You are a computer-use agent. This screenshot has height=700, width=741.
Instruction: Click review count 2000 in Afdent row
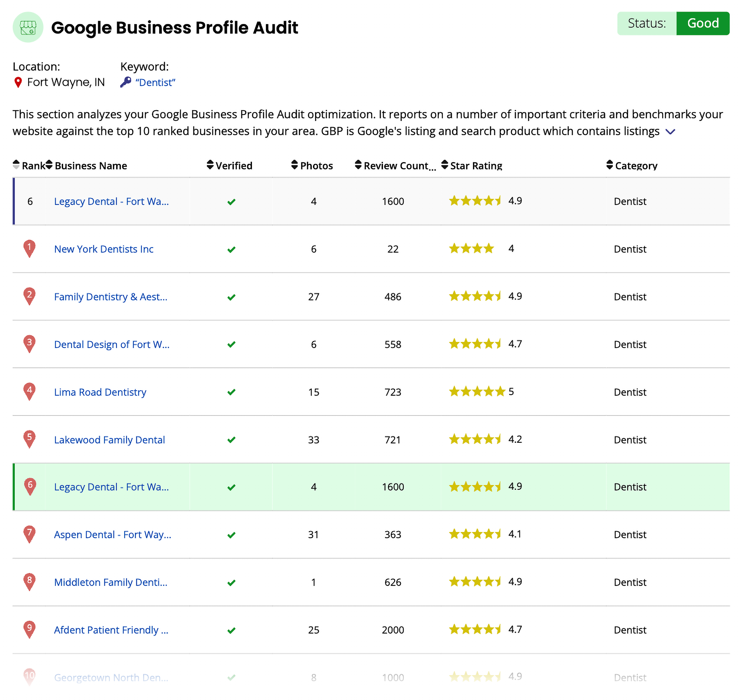393,630
